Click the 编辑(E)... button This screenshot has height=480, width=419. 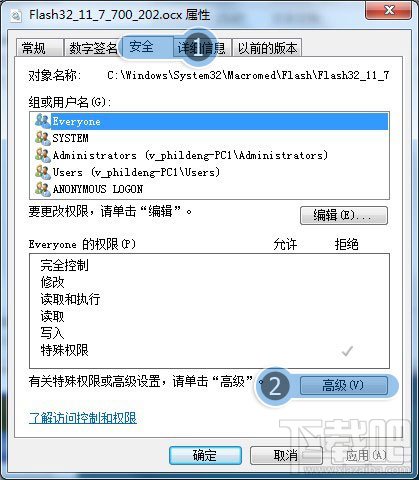click(x=344, y=215)
